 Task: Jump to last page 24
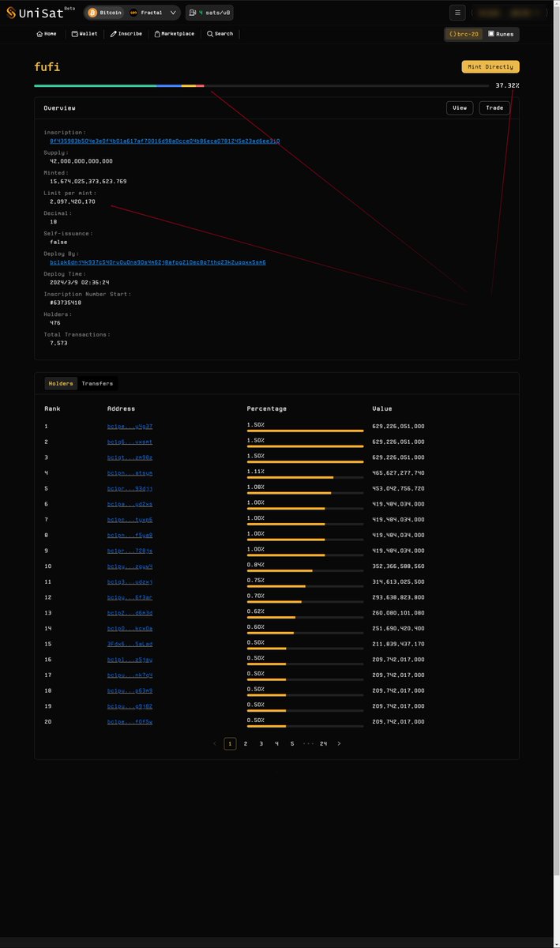(x=323, y=743)
